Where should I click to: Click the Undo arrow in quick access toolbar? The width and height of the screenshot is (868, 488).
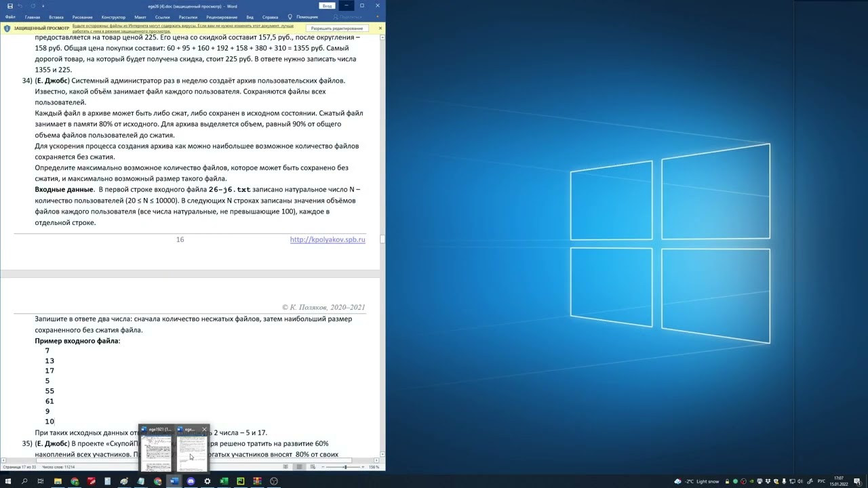[21, 6]
